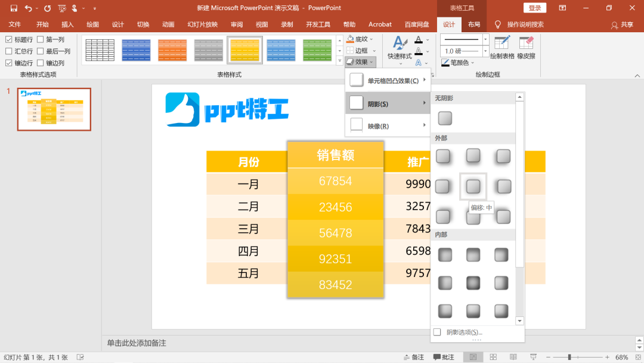
Task: Apply the first inner shadow preset
Action: 445,255
